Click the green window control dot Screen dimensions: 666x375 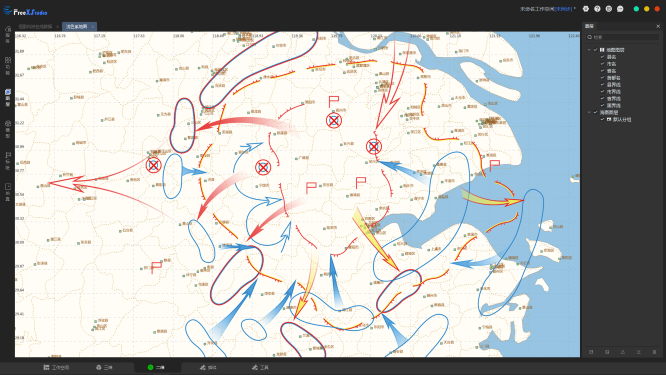(636, 8)
